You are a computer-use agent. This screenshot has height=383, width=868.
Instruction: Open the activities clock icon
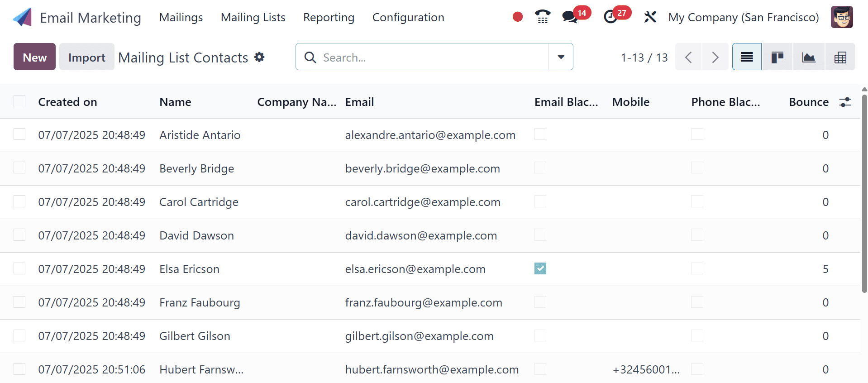tap(610, 17)
